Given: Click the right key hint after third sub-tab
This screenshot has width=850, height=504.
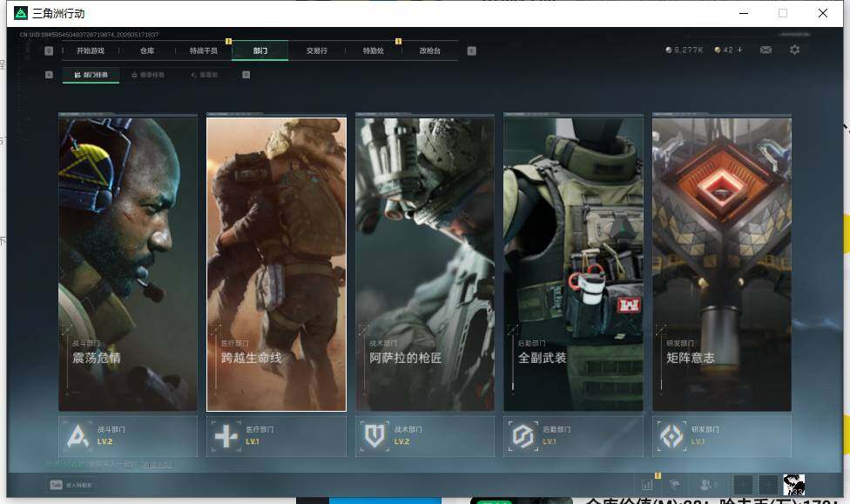Looking at the screenshot, I should 246,75.
